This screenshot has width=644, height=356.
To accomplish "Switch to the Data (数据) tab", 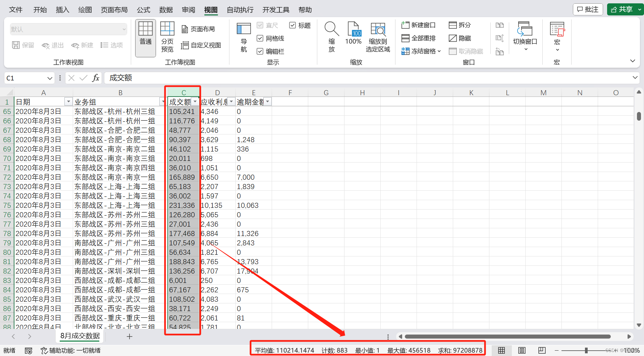I will (166, 10).
